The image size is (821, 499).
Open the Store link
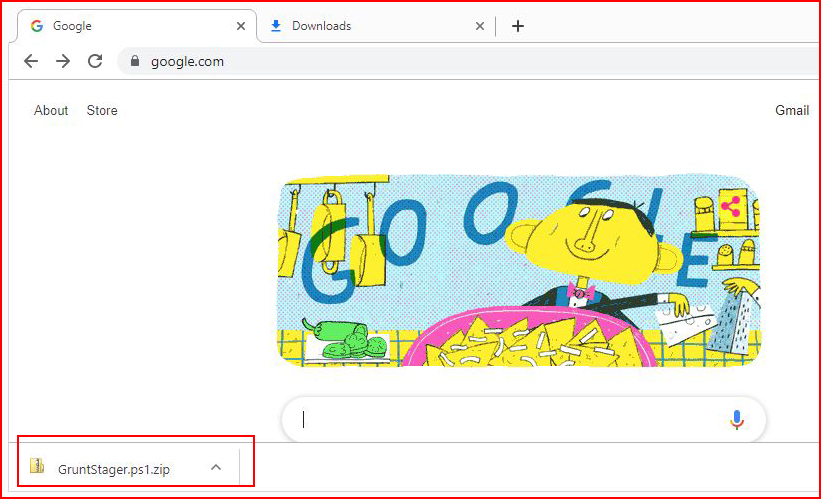click(x=102, y=110)
